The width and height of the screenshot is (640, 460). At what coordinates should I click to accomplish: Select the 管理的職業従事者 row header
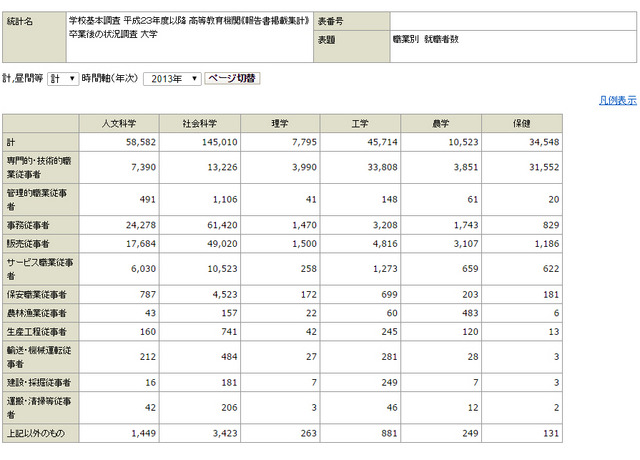point(40,200)
